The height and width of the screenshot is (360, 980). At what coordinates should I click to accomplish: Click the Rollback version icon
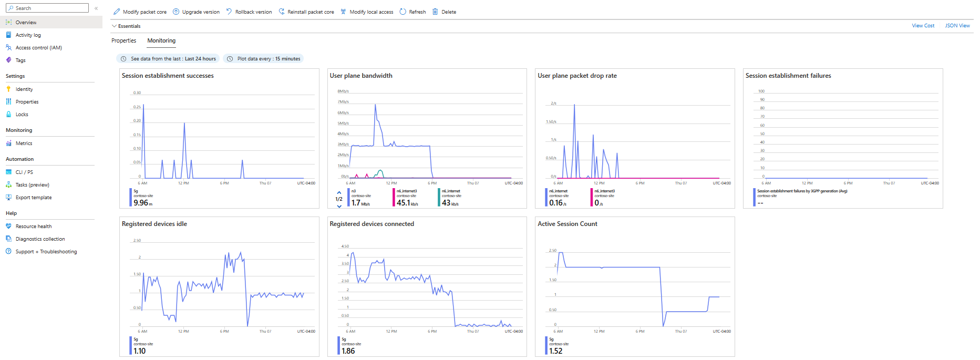(x=229, y=12)
